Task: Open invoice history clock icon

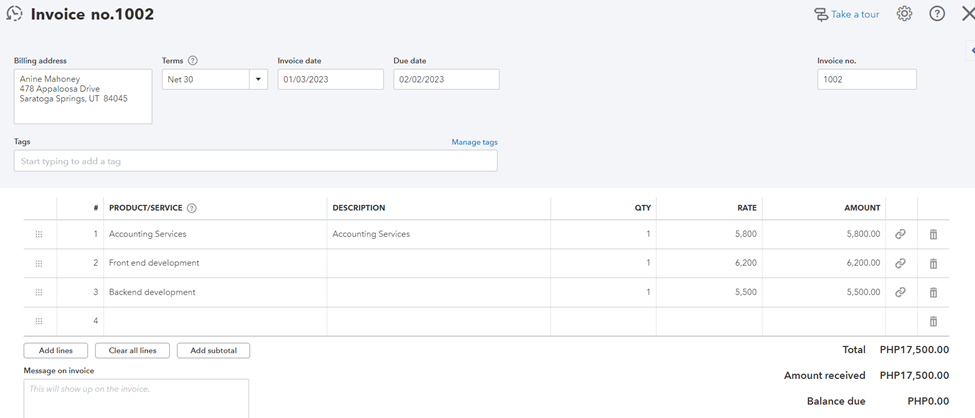Action: tap(14, 15)
